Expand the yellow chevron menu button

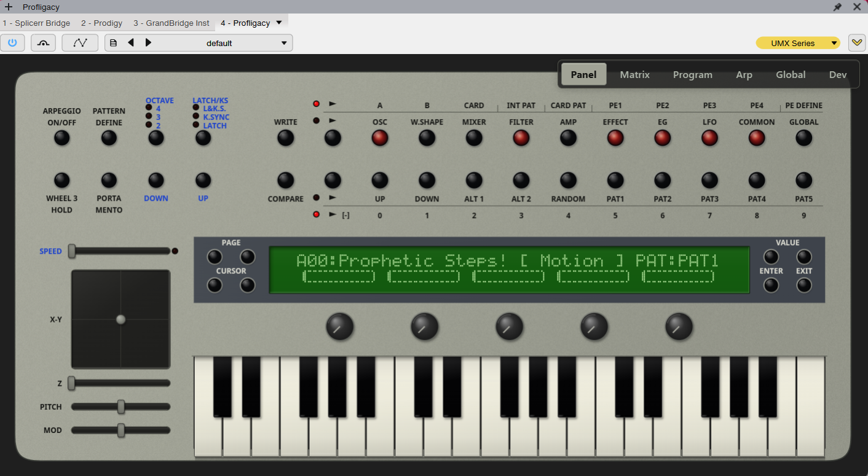point(857,43)
